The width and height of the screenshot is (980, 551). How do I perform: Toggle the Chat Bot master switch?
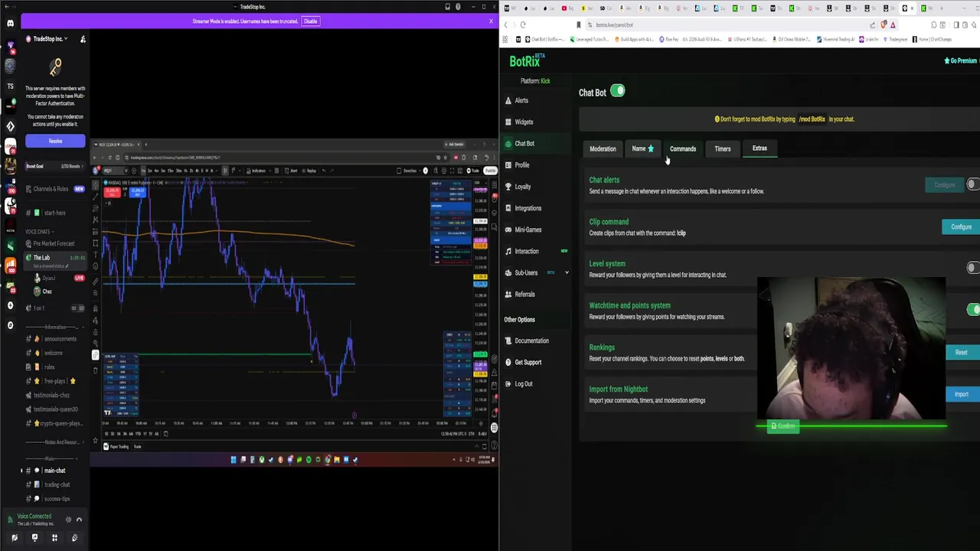618,92
